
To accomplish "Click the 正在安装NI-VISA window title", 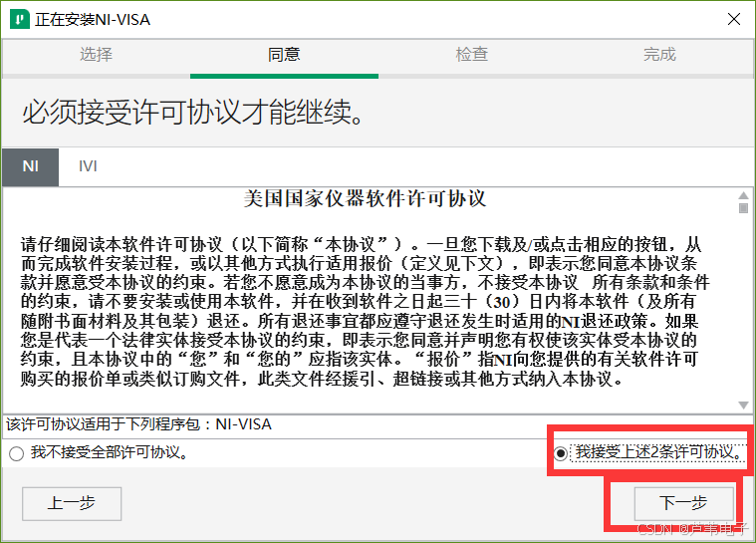I will click(x=93, y=20).
